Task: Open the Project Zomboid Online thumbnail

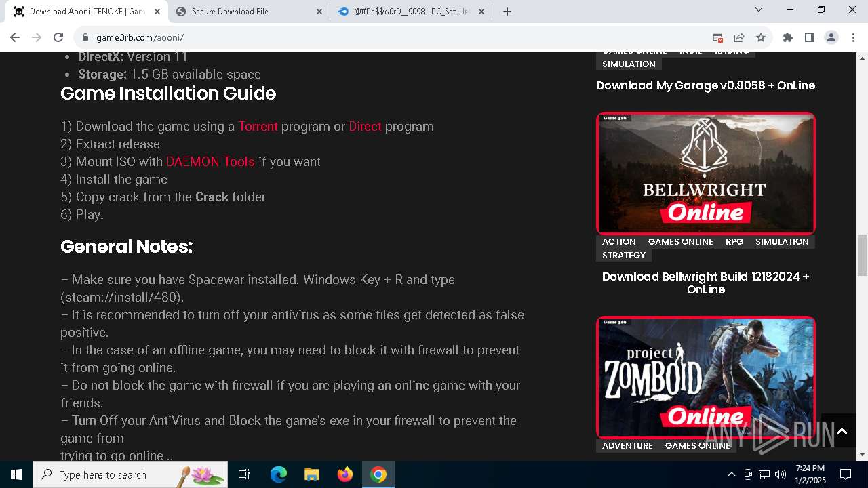Action: click(x=705, y=377)
